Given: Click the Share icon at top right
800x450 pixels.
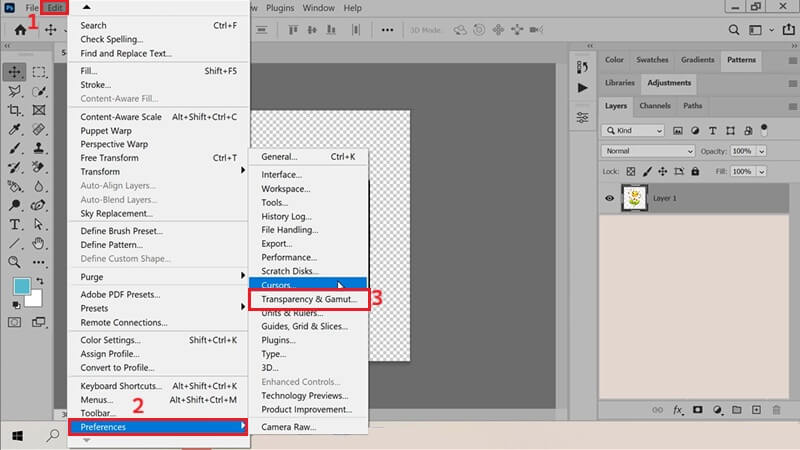Looking at the screenshot, I should click(789, 30).
